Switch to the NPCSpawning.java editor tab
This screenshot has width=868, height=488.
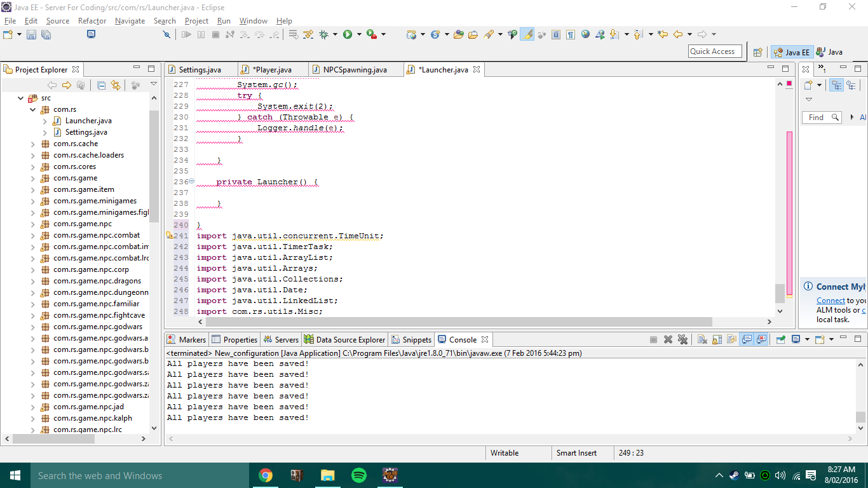355,70
